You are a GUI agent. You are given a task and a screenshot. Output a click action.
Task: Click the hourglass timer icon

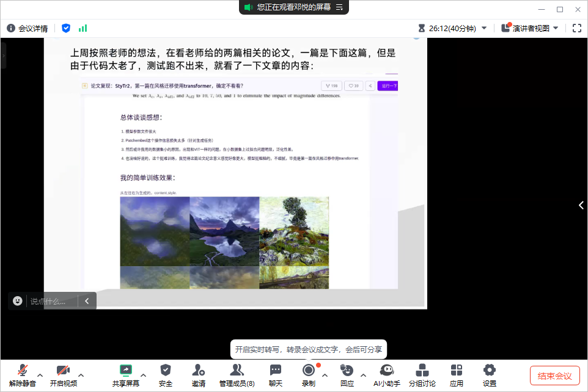click(x=422, y=28)
